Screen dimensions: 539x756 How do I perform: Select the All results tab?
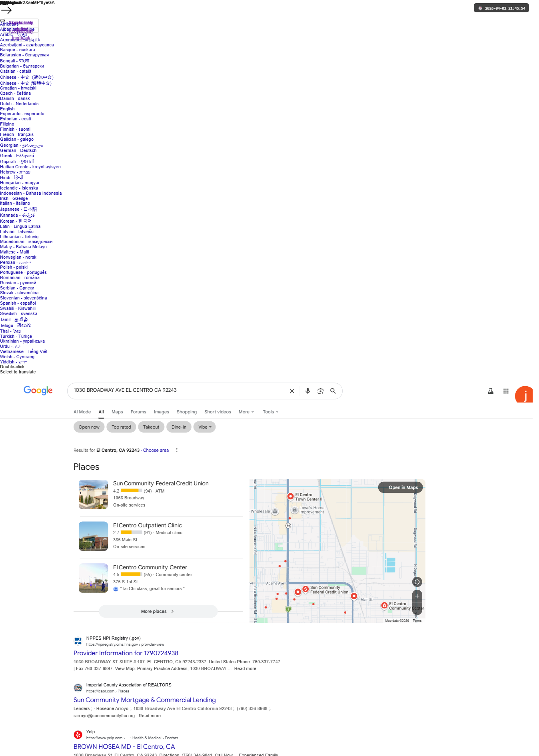coord(101,412)
